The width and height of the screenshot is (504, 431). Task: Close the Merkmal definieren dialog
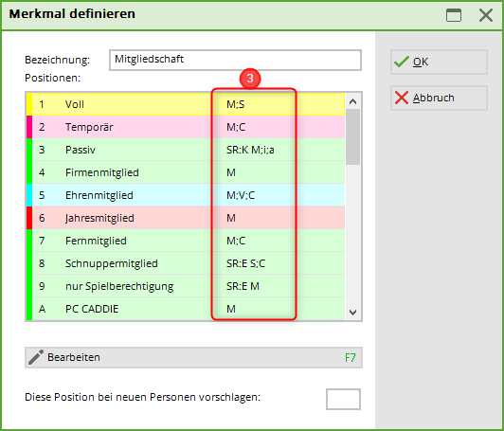[x=486, y=15]
